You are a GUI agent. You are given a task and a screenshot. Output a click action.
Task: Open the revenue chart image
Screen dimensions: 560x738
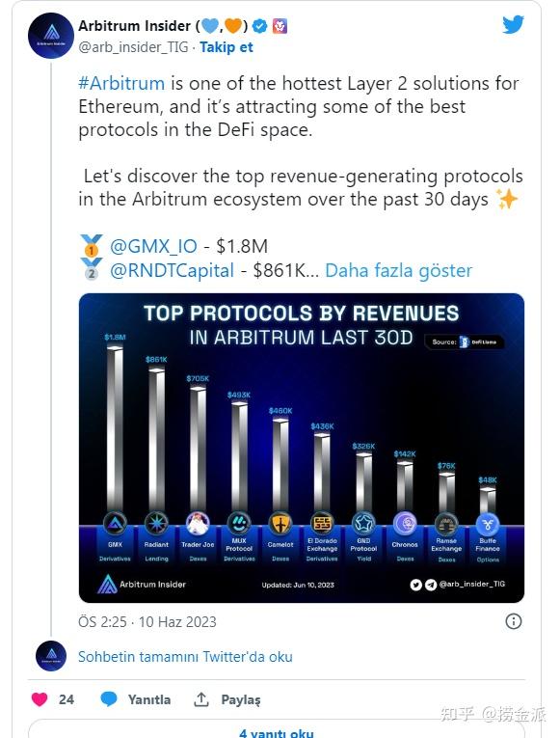(302, 448)
